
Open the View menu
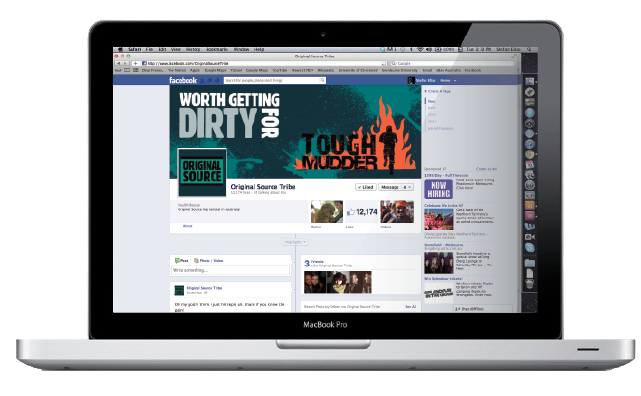[176, 49]
